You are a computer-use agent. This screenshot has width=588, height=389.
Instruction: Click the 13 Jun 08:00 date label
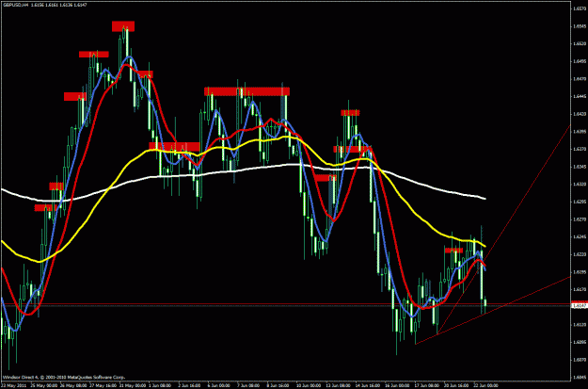click(338, 385)
